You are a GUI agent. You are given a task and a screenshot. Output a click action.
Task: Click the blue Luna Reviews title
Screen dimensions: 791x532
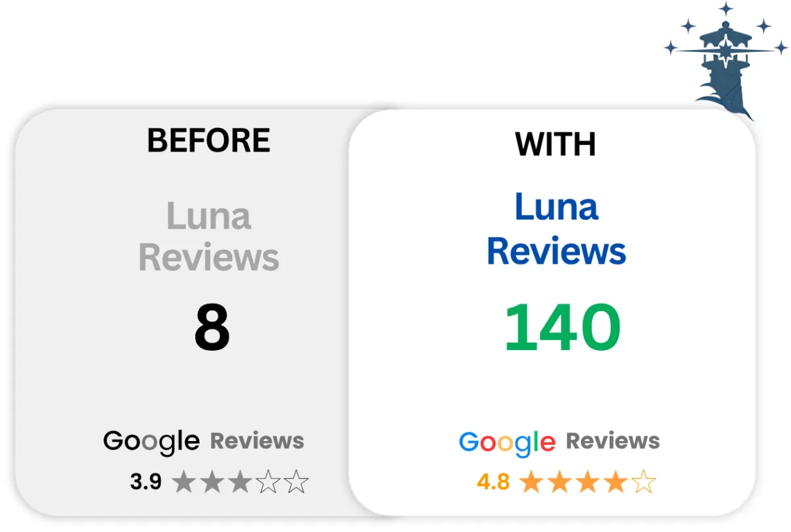click(x=556, y=229)
